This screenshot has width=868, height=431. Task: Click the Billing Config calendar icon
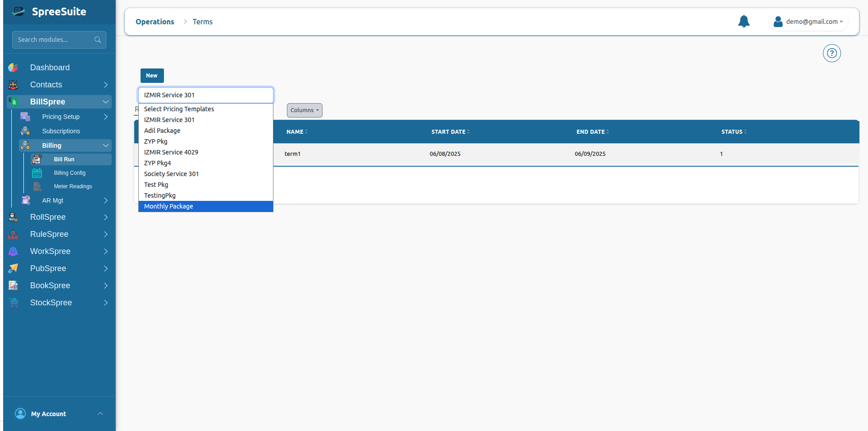[x=37, y=173]
